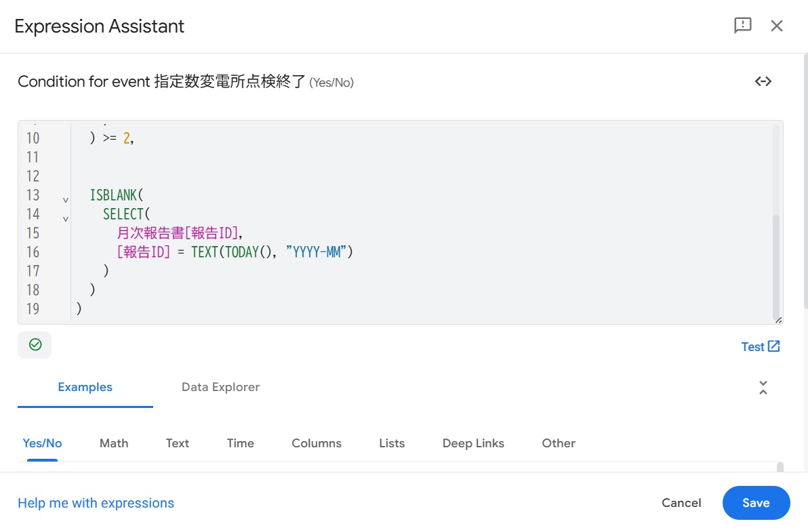The width and height of the screenshot is (808, 532).
Task: Open the Math examples category
Action: tap(114, 443)
